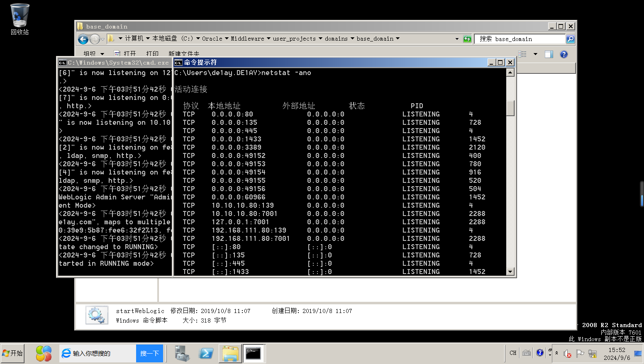This screenshot has height=364, width=644.
Task: Click the netstat -ano command text
Action: tap(286, 73)
